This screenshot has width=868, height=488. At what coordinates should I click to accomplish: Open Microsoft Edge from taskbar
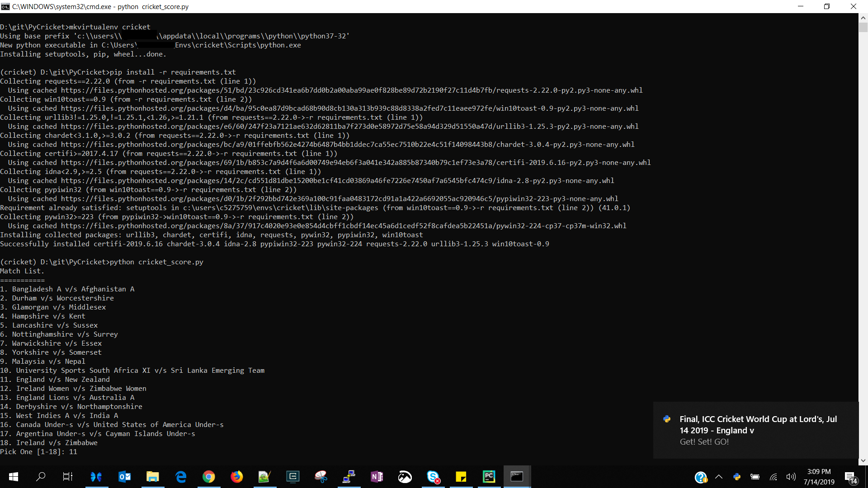pyautogui.click(x=181, y=477)
